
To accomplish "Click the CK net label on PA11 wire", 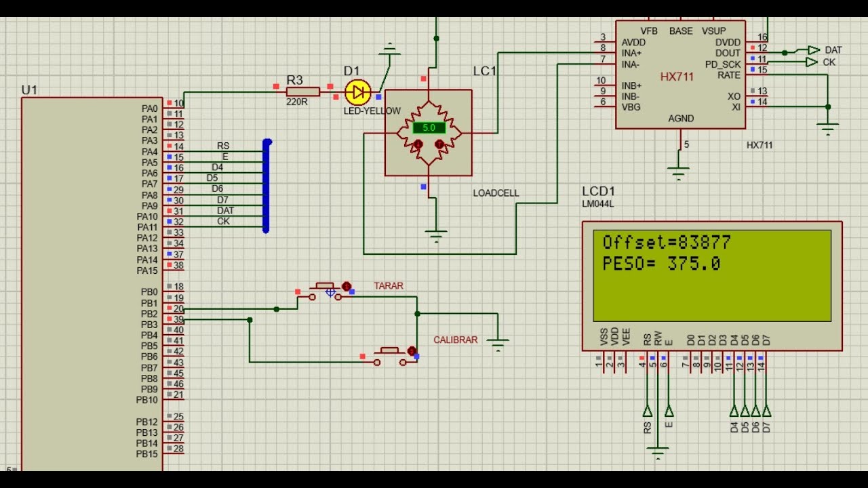I will click(223, 222).
